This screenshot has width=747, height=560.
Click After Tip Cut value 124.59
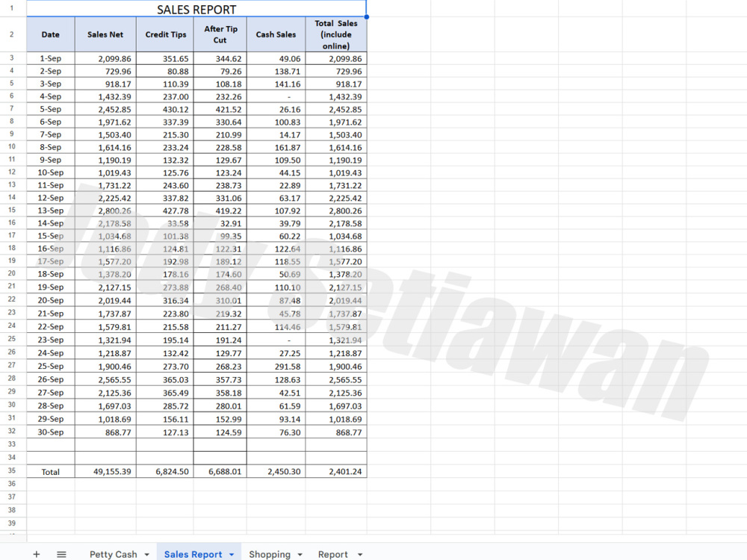(220, 432)
